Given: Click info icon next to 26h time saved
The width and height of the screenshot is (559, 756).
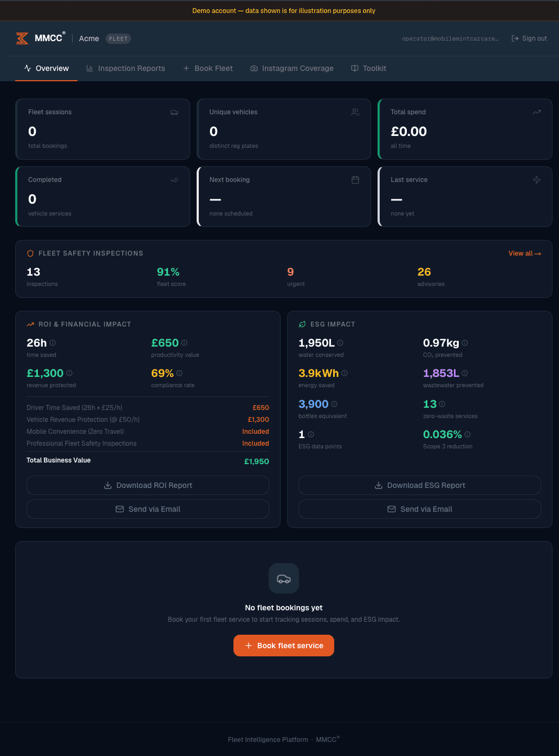Looking at the screenshot, I should 53,343.
